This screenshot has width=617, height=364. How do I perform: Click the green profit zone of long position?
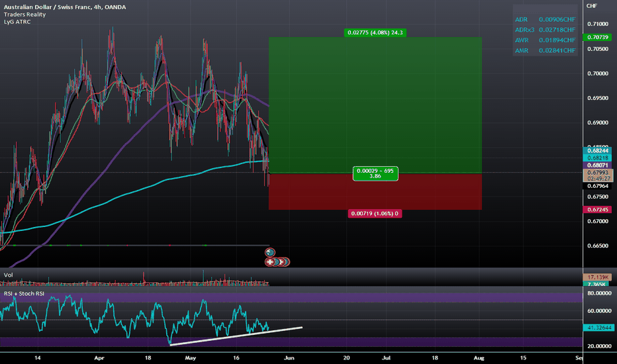(x=375, y=105)
